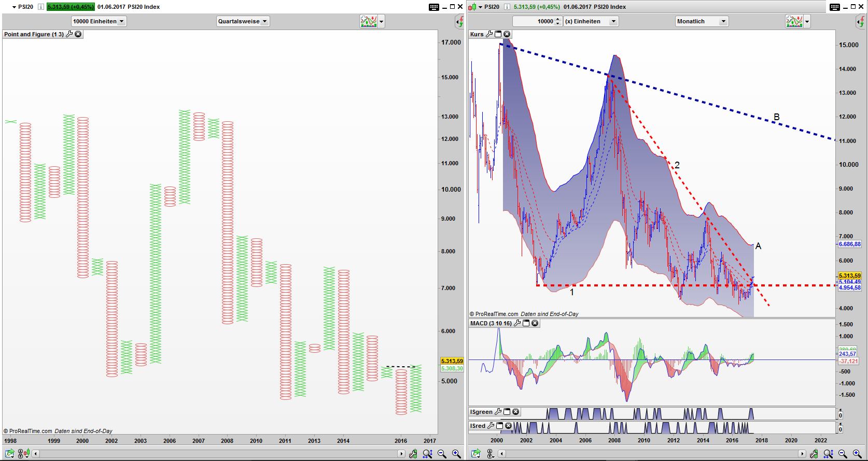Open the Monatlich timeframe dropdown
Viewport: 868px width, 461px height.
(702, 21)
